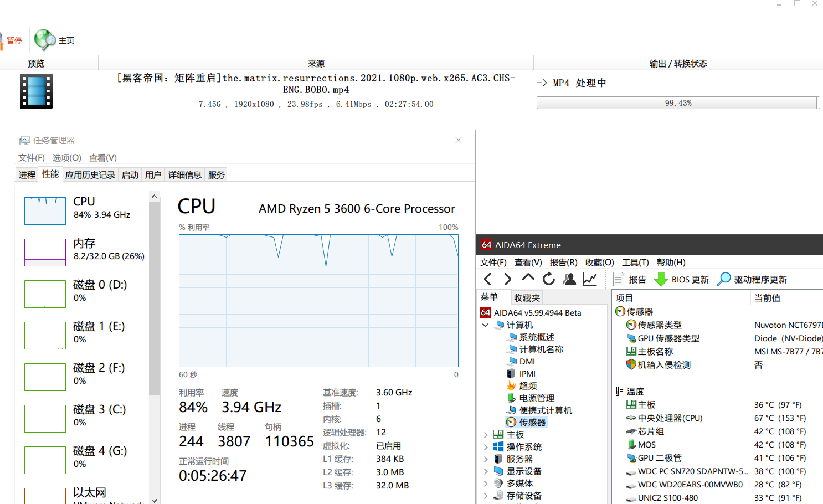This screenshot has height=504, width=823.
Task: Click the AIDA64 back arrow icon
Action: pos(487,279)
